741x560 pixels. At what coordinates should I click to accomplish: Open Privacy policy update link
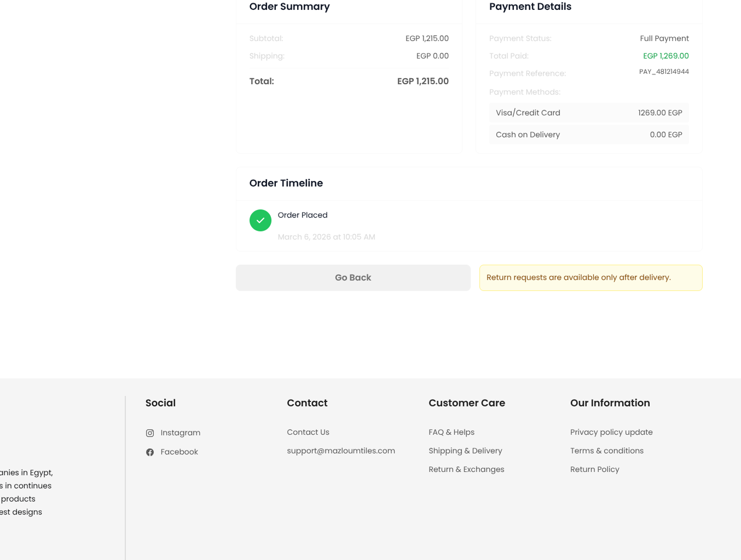[x=611, y=432]
